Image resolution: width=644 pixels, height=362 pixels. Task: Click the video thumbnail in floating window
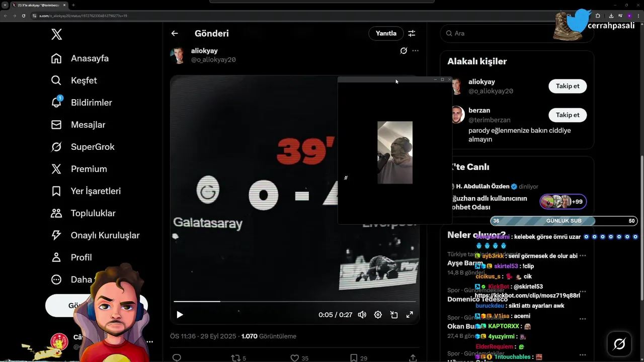[x=395, y=152]
